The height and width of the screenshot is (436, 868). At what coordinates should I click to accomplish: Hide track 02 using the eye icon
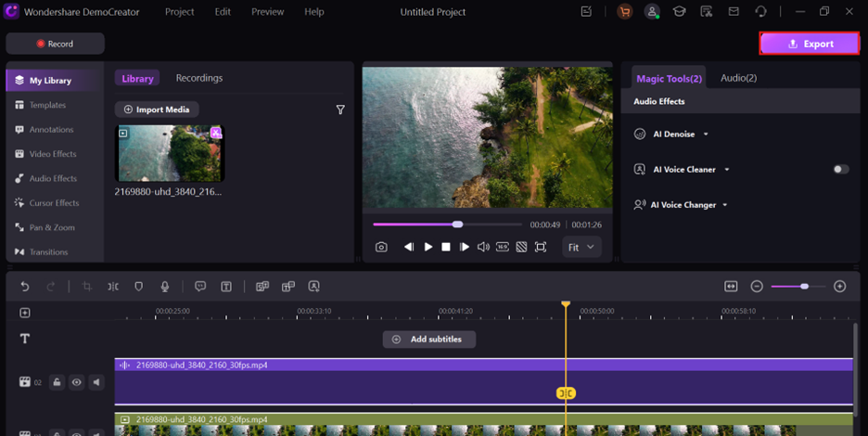(x=76, y=382)
